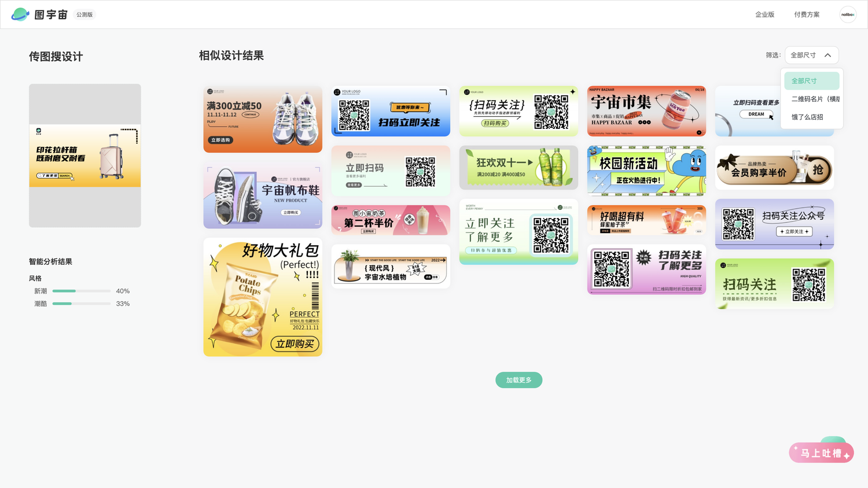Click the 图宇宙 planet logo icon
The width and height of the screenshot is (868, 488).
20,14
